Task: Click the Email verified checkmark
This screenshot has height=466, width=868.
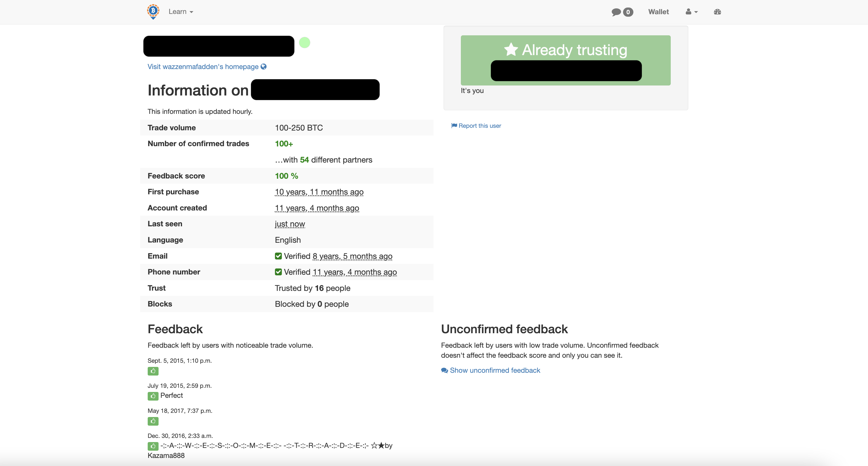Action: (x=278, y=256)
